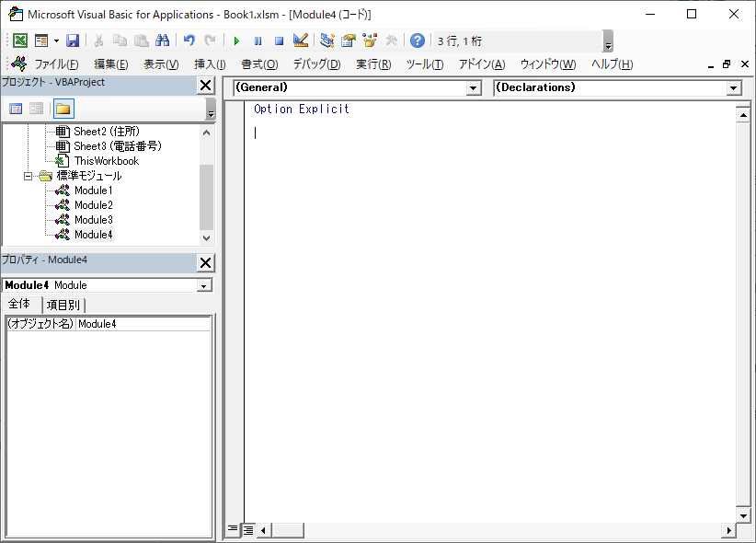Viewport: 756px width, 543px height.
Task: Click the View Object icon in Project panel
Action: [36, 109]
